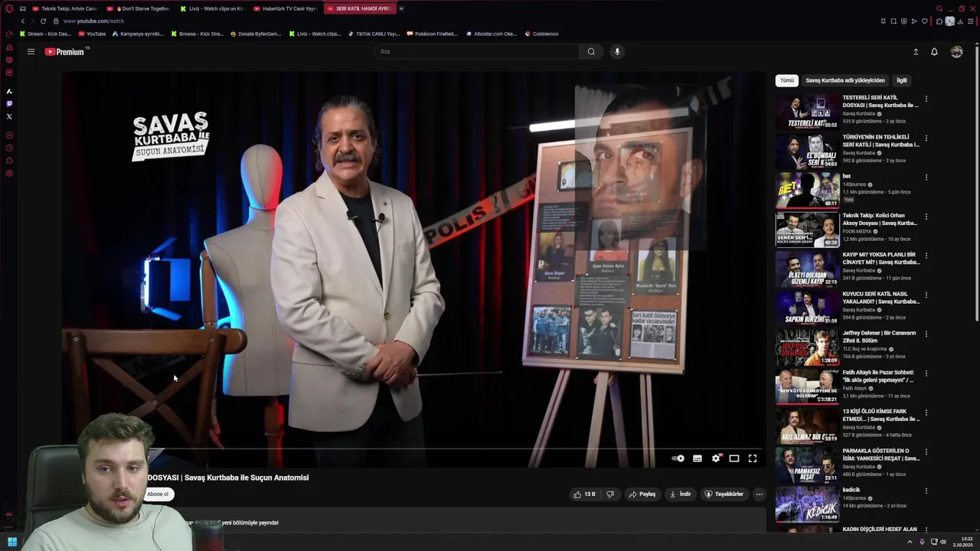Enter fullscreen mode
This screenshot has height=551, width=980.
click(753, 458)
